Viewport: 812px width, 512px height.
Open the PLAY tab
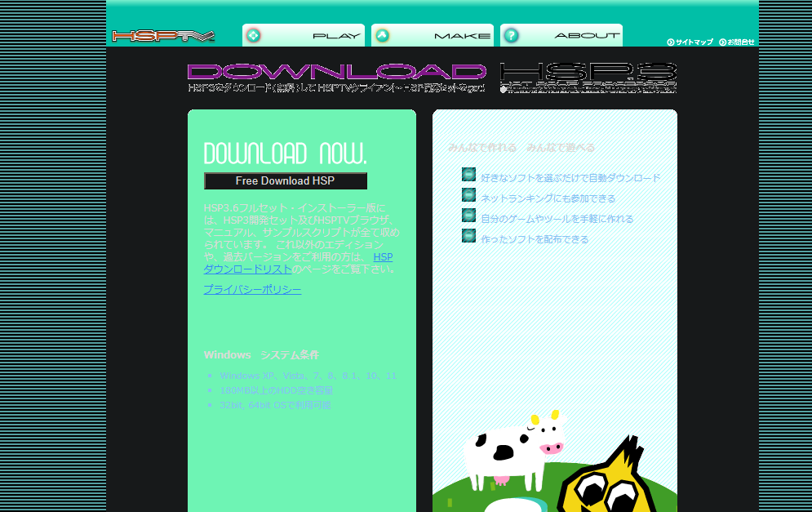point(304,35)
